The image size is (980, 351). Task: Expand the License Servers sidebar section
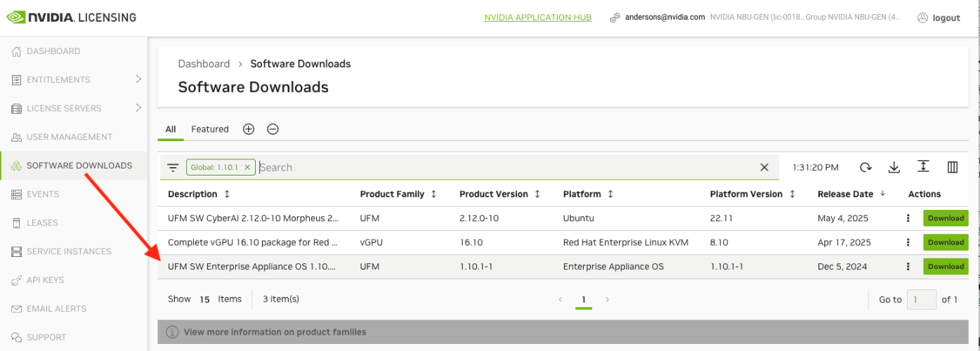click(x=138, y=108)
